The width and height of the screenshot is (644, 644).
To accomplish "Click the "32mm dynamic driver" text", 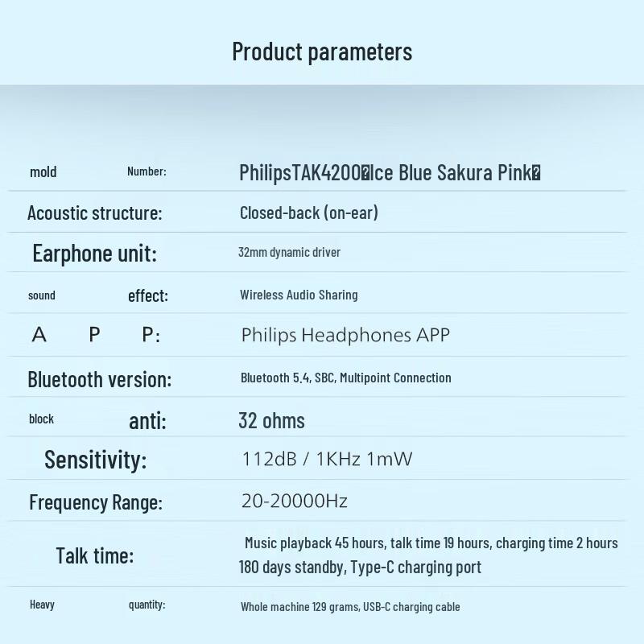I will [x=289, y=252].
